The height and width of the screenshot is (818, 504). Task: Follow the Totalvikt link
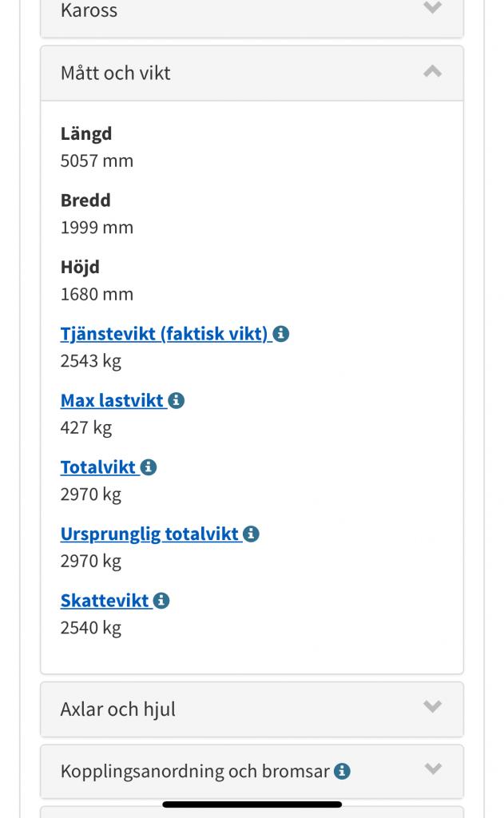98,467
